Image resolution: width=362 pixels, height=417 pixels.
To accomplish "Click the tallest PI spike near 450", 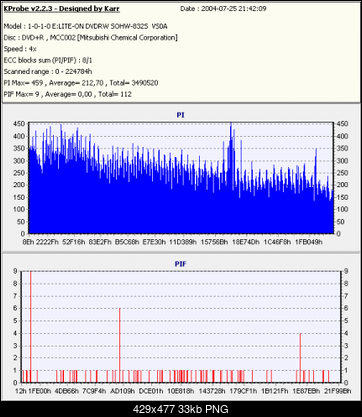I will pos(231,178).
